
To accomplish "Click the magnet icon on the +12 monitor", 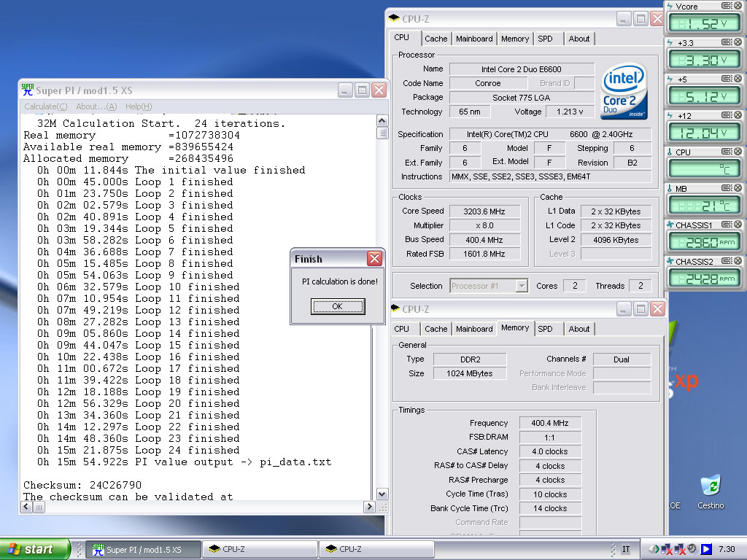I will (727, 115).
